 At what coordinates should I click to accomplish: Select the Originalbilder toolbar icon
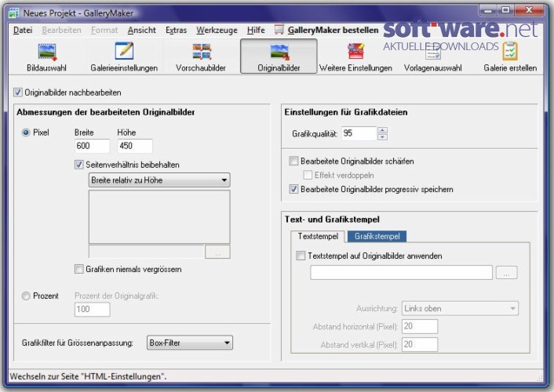click(279, 52)
